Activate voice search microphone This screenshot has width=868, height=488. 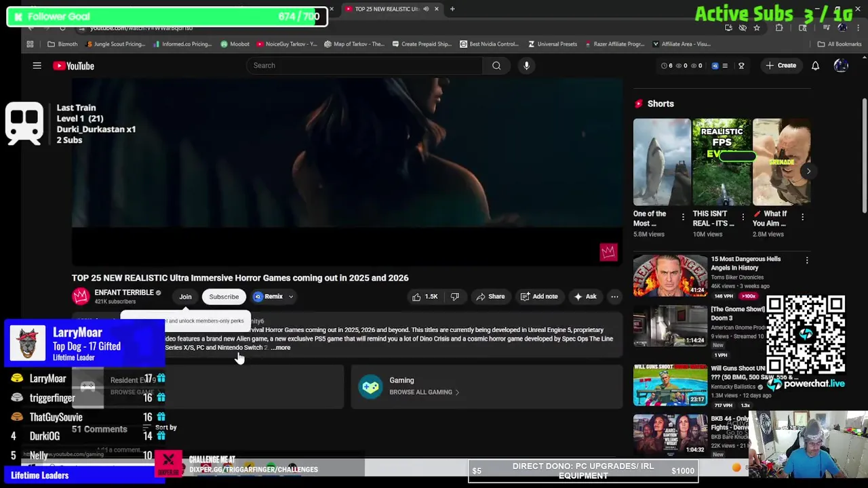pyautogui.click(x=526, y=66)
